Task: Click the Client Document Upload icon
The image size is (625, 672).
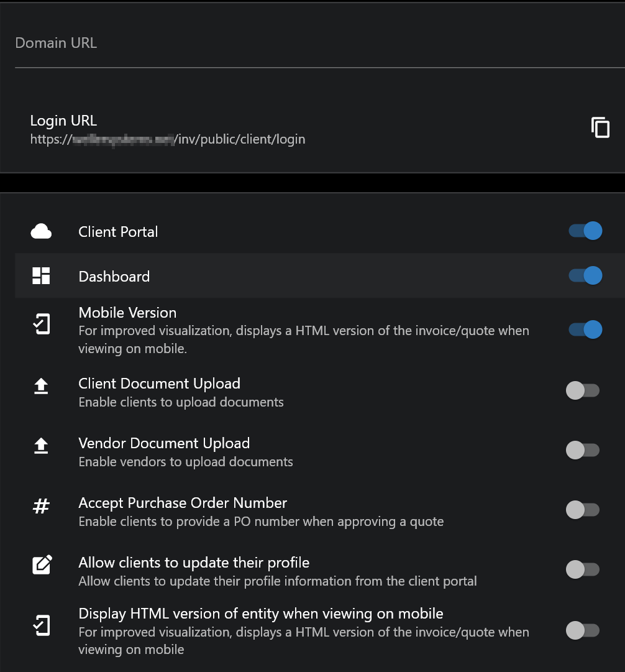Action: (x=41, y=387)
